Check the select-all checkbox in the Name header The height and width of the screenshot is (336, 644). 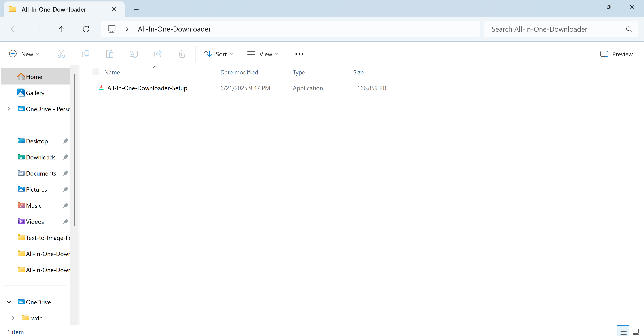(96, 72)
